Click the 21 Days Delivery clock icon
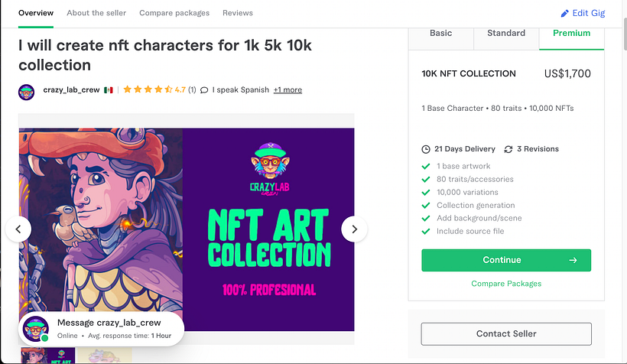Viewport: 627px width, 364px height. 426,149
